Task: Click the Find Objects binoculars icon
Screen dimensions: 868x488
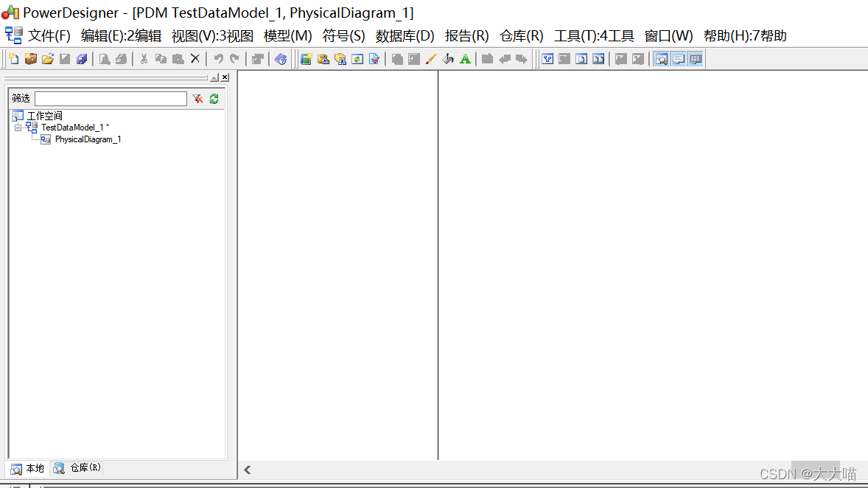Action: click(x=340, y=59)
